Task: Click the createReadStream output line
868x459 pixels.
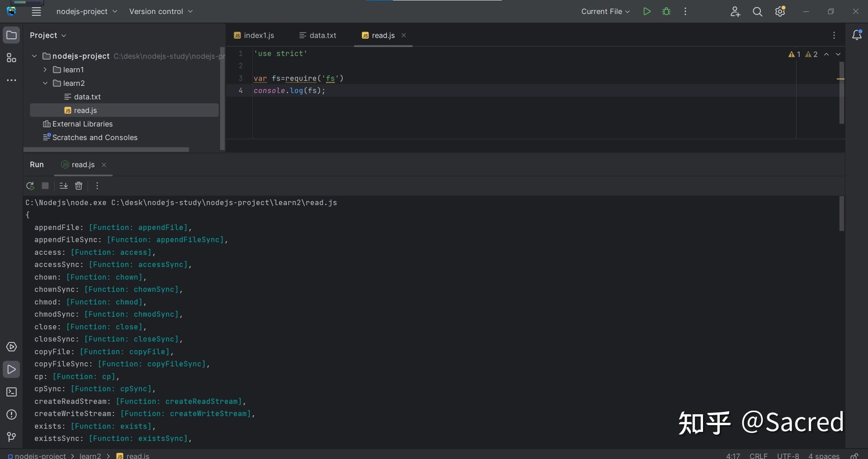Action: point(140,401)
